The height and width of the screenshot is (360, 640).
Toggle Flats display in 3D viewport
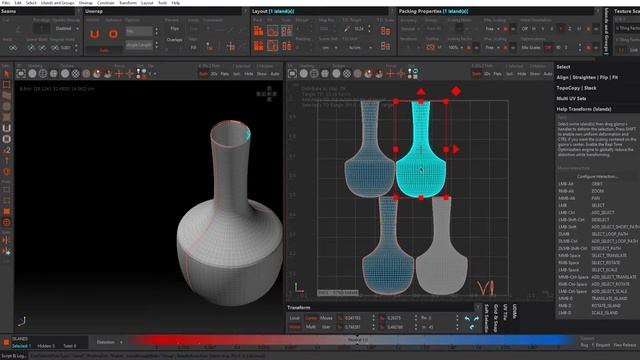[x=224, y=74]
